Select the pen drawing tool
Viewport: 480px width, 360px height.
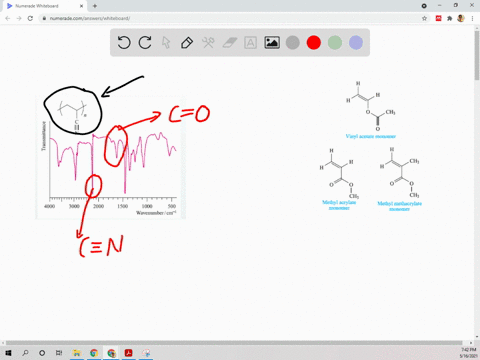(x=187, y=43)
